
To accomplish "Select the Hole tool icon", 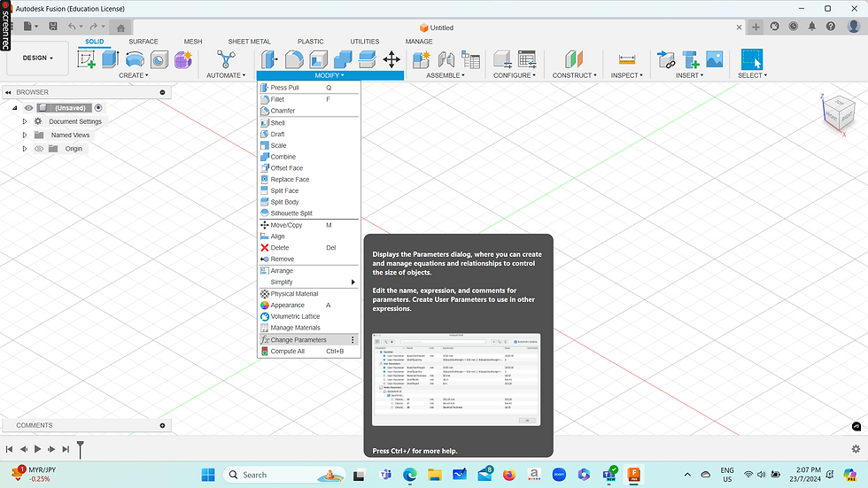I will 159,59.
